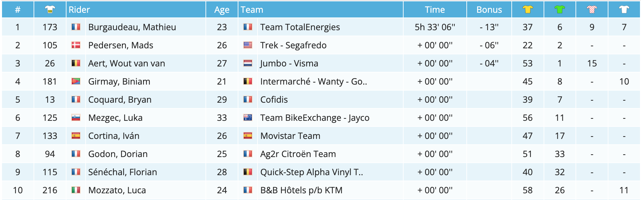Click Denmark flag beside Pedersen, Mads

click(76, 45)
